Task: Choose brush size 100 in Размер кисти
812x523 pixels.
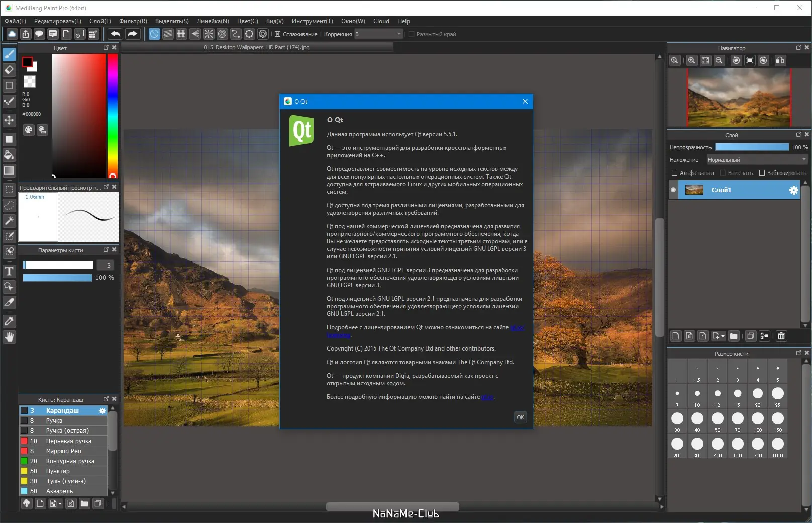Action: point(758,422)
